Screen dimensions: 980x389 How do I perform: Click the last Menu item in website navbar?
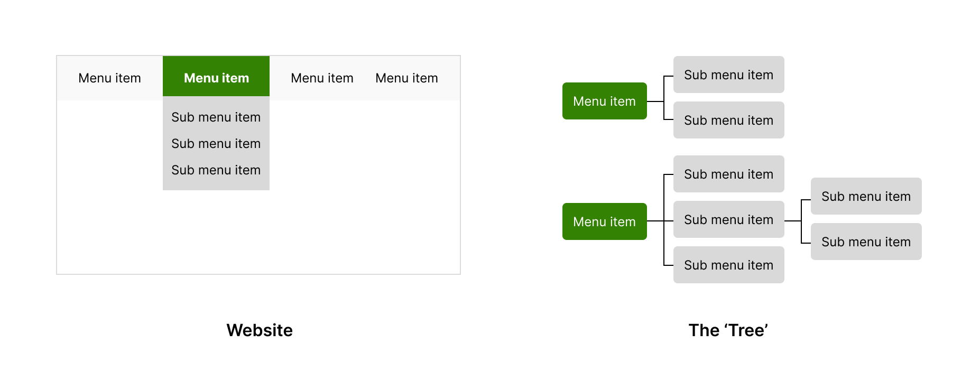click(x=406, y=78)
